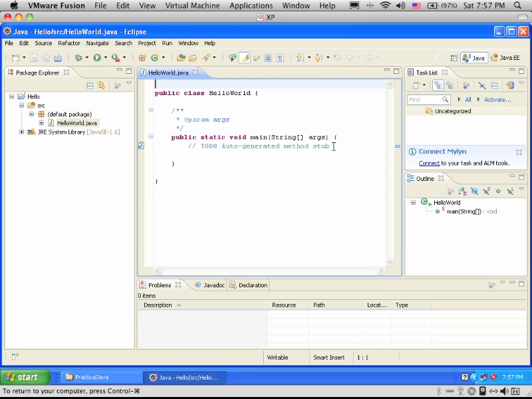532x399 pixels.
Task: Collapse the HelloWorld class in Outline
Action: pos(413,202)
